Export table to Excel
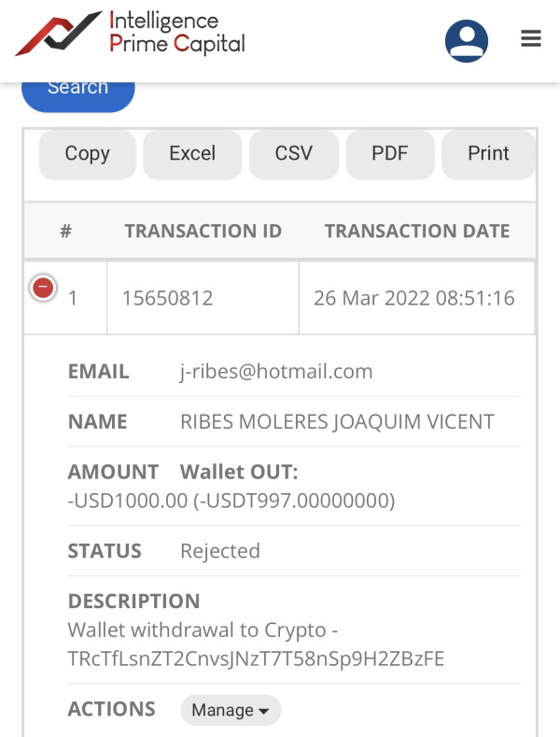 coord(192,154)
